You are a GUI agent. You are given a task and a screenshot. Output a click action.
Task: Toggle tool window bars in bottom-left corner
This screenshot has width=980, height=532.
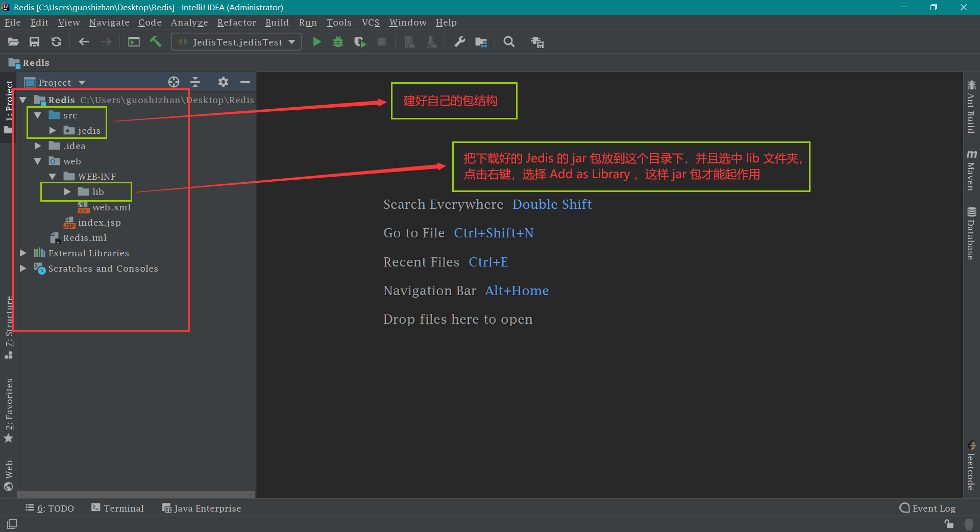pyautogui.click(x=12, y=524)
